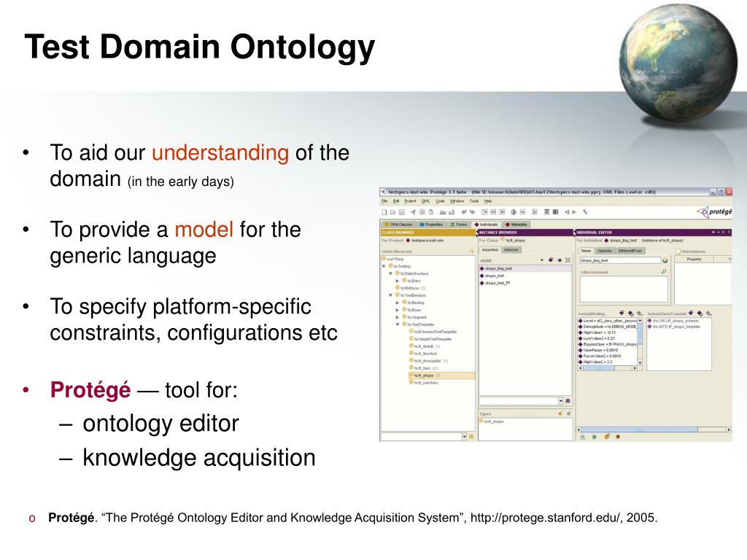This screenshot has width=747, height=560.
Task: Click the Protégé logo in the toolbar
Action: pyautogui.click(x=714, y=212)
